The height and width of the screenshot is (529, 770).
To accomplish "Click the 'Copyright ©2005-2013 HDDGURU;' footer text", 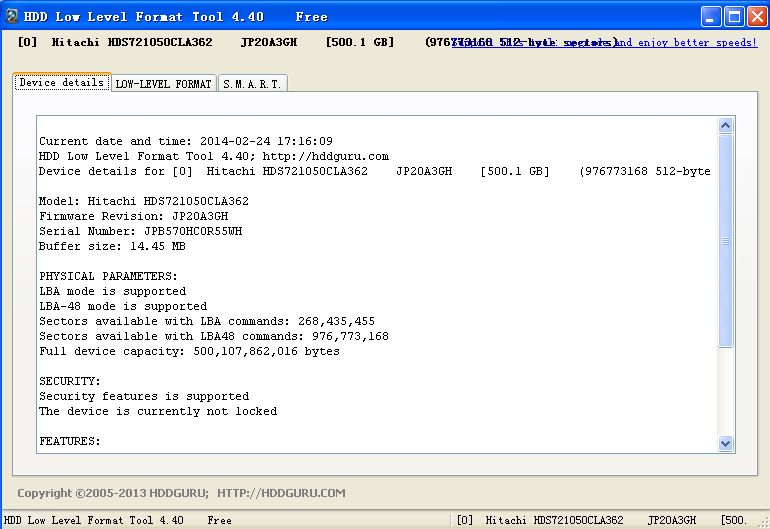I will pyautogui.click(x=113, y=493).
